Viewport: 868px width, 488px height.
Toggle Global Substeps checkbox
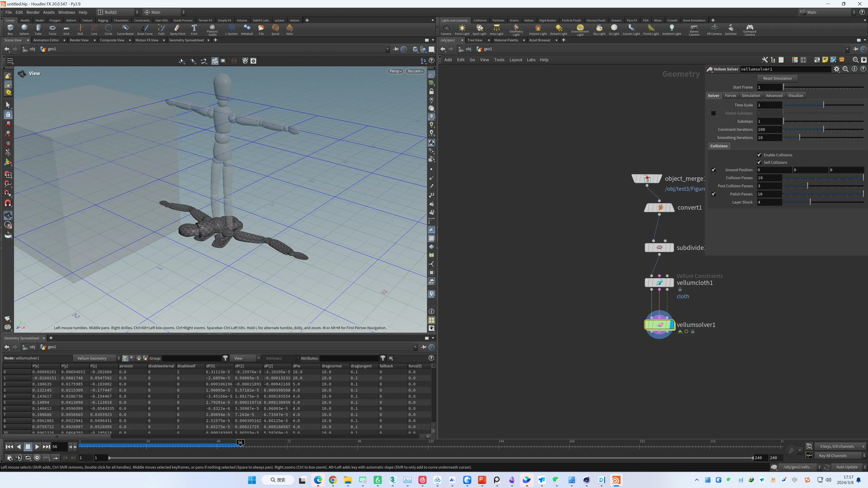pyautogui.click(x=713, y=113)
